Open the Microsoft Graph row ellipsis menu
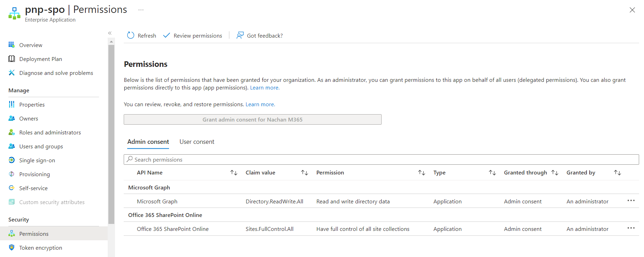 (631, 201)
